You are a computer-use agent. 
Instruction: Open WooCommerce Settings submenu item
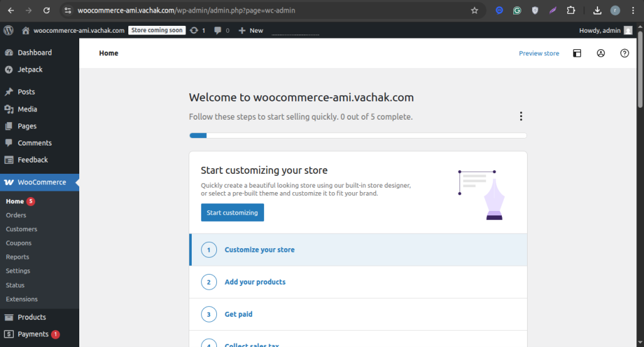18,271
